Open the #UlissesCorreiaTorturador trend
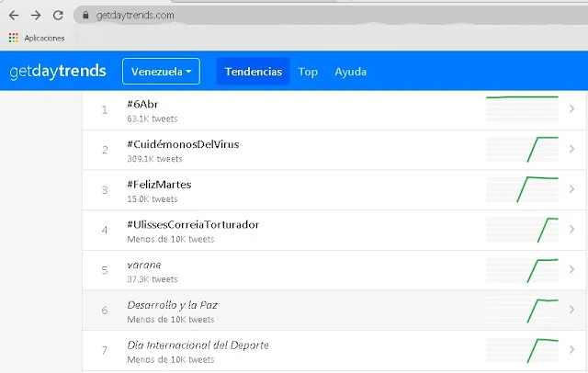Viewport: 588px width, 373px height. click(193, 224)
